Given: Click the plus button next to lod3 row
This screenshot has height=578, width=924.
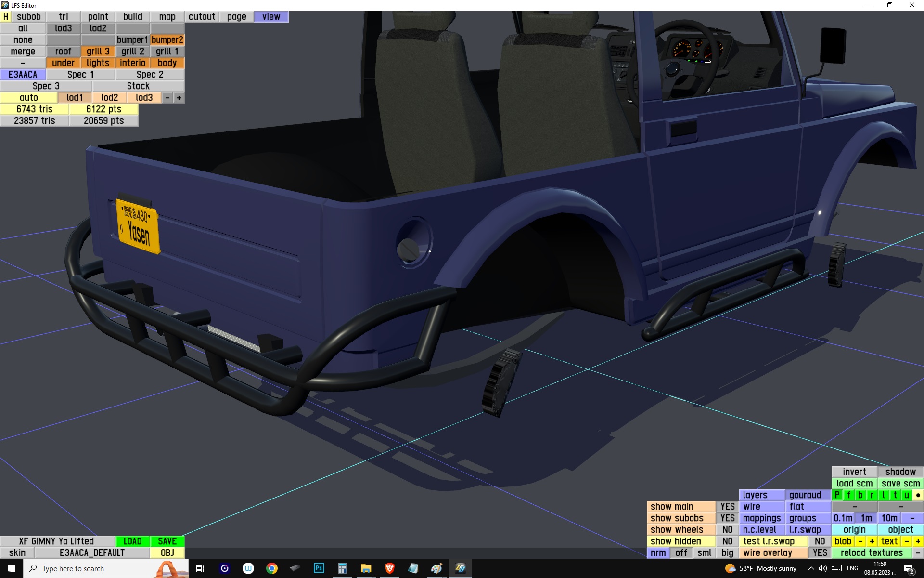Looking at the screenshot, I should 179,98.
